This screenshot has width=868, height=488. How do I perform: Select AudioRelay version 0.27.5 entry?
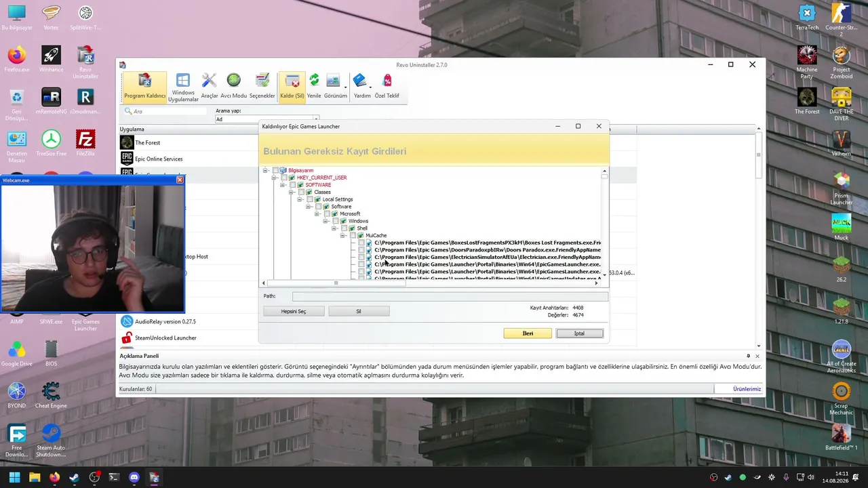pyautogui.click(x=189, y=321)
